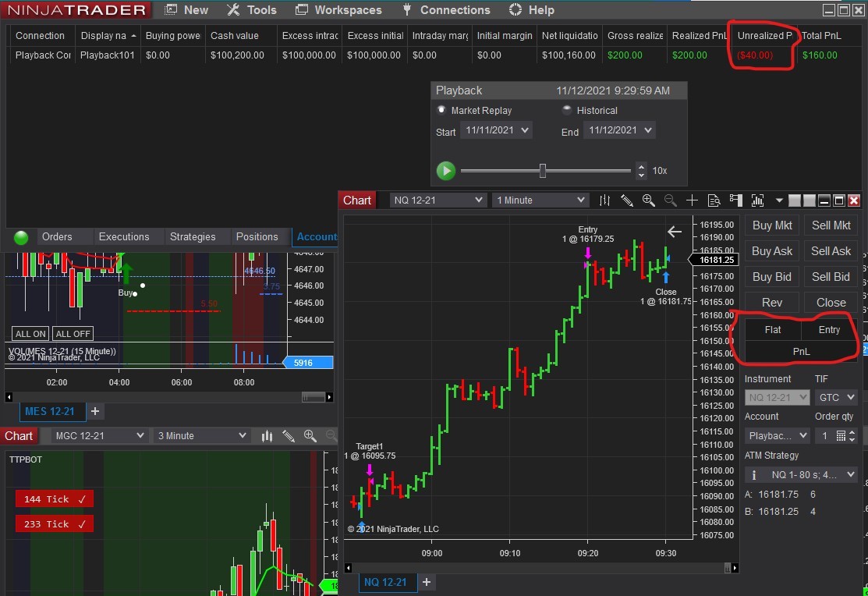This screenshot has width=868, height=596.
Task: Open data box icon in NQ chart toolbar
Action: tap(714, 200)
